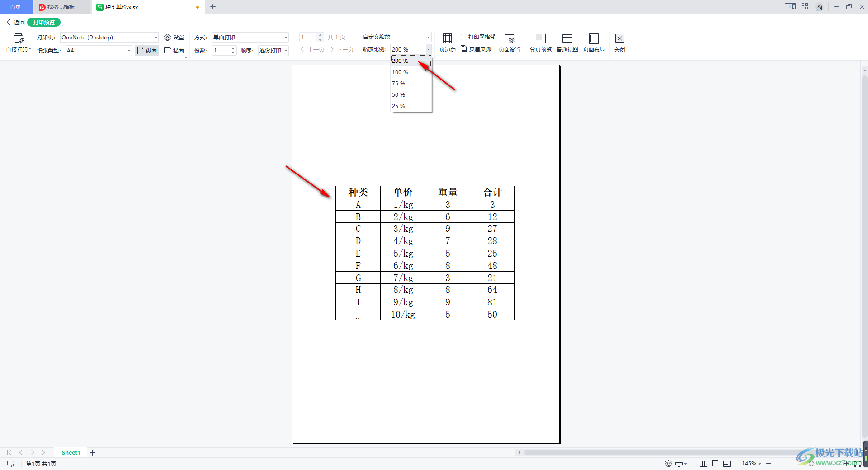Viewport: 868px width, 470px height.
Task: Click the 返回 back button
Action: pyautogui.click(x=15, y=22)
